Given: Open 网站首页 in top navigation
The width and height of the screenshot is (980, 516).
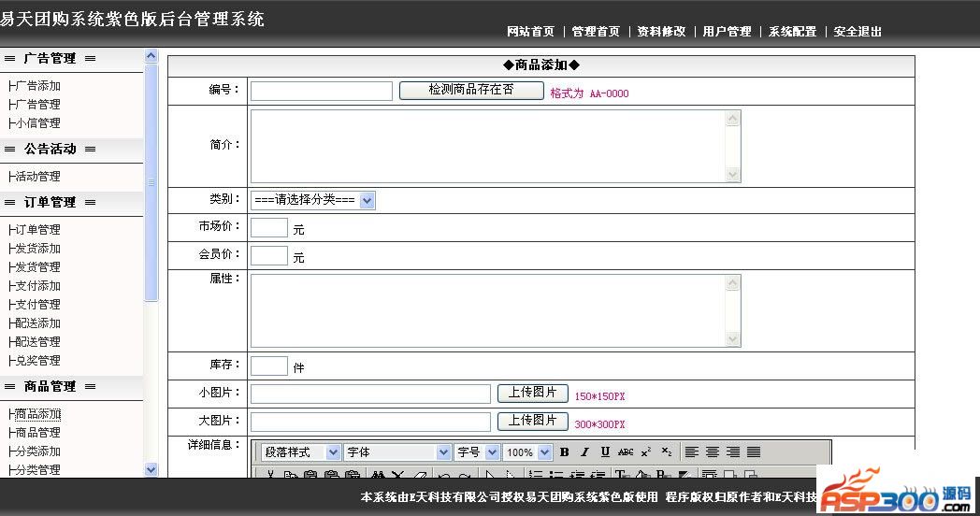Looking at the screenshot, I should click(530, 31).
